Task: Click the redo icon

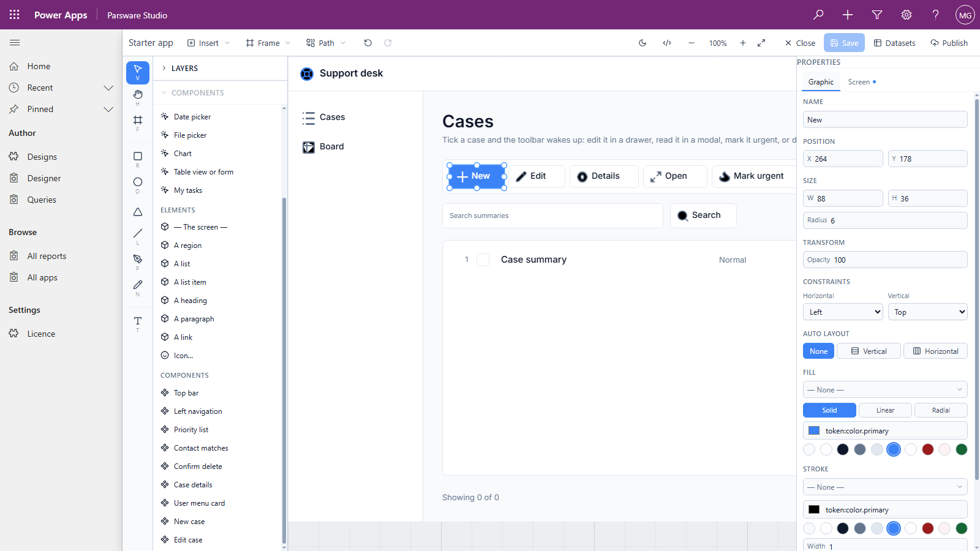Action: click(x=388, y=43)
